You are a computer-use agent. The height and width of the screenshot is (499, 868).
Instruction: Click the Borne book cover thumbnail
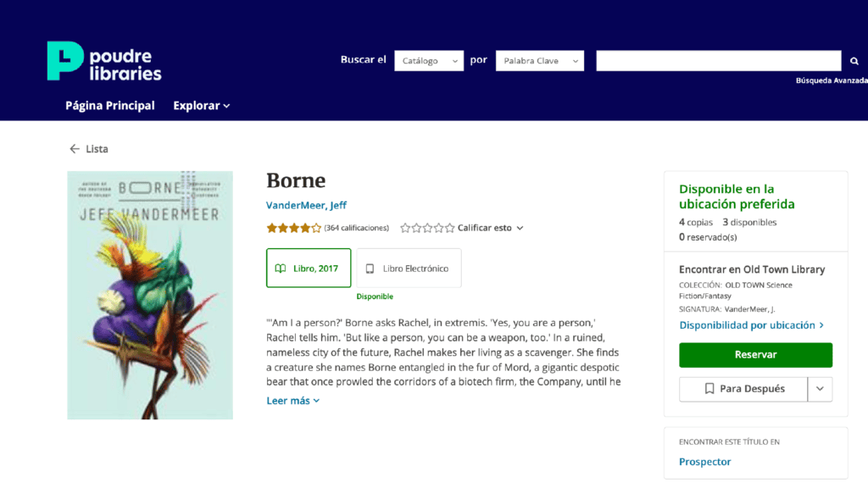tap(150, 295)
